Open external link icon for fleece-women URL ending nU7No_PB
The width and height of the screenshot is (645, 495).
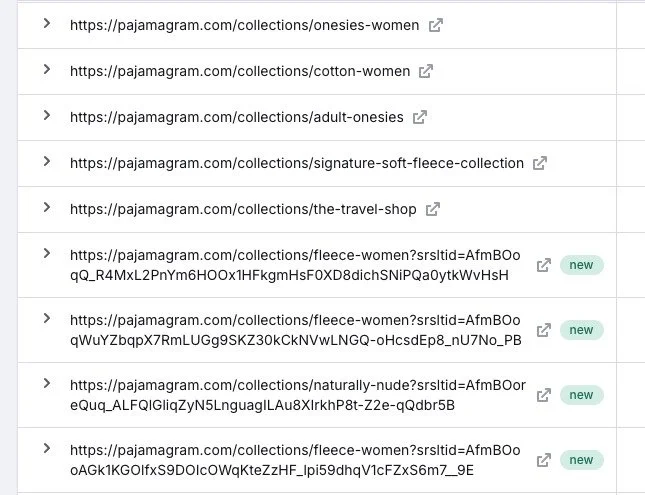(x=543, y=330)
